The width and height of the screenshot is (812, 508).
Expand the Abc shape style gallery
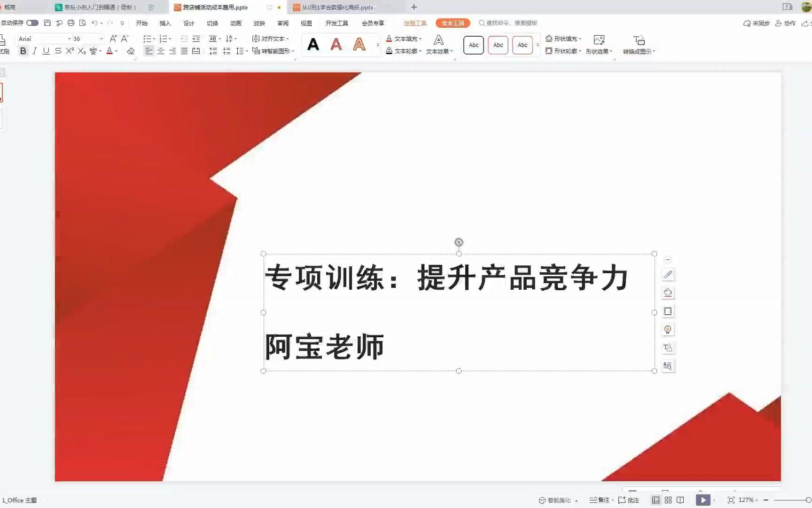tap(538, 45)
